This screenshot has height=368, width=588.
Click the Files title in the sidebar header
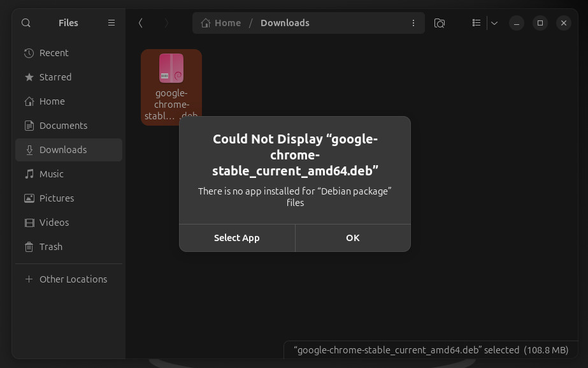click(68, 23)
